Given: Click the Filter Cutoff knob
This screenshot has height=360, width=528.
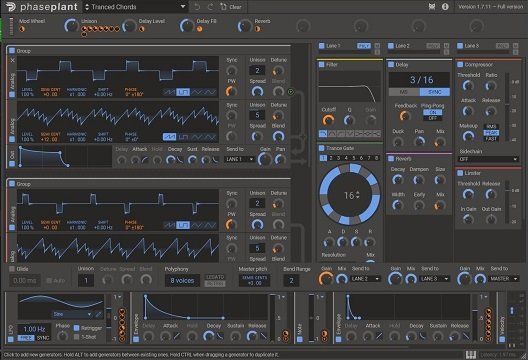Looking at the screenshot, I should point(328,120).
